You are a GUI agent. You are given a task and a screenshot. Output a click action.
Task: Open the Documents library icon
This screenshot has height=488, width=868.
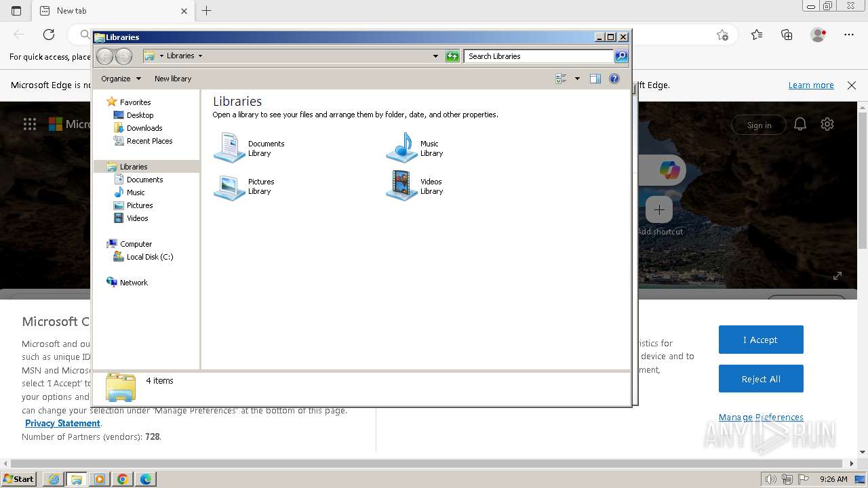(x=229, y=148)
